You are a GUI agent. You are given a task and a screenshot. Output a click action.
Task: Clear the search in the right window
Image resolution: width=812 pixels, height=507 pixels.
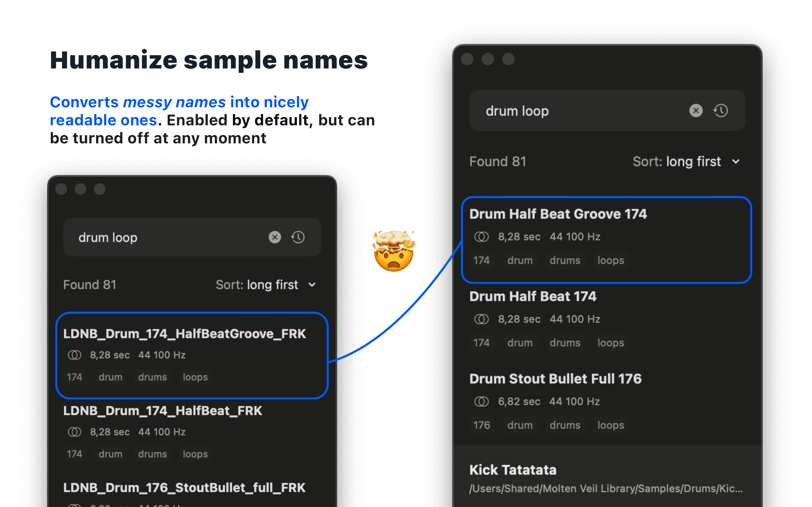[696, 110]
